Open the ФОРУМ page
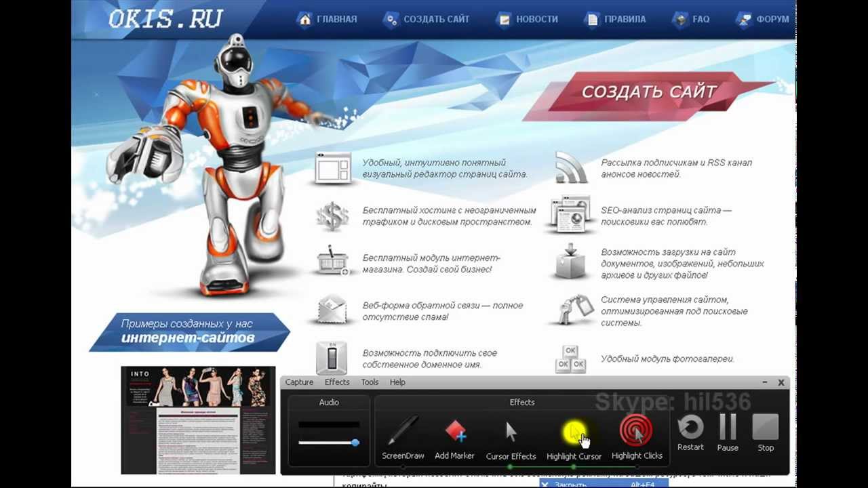The width and height of the screenshot is (868, 488). 772,19
